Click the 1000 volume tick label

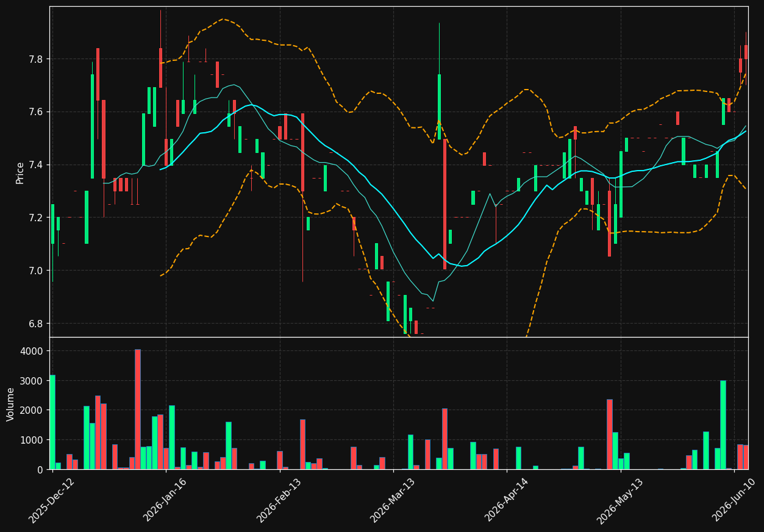click(32, 440)
